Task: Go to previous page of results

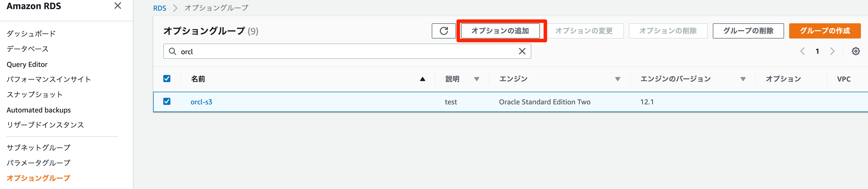Action: point(802,51)
